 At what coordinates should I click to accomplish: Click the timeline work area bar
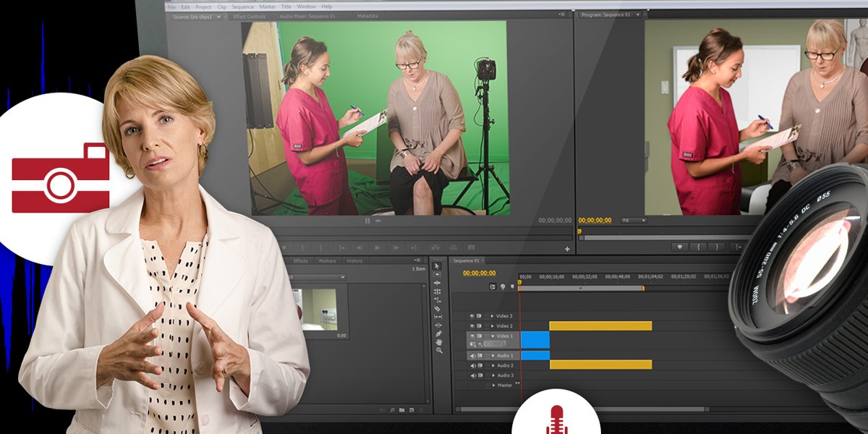[x=581, y=288]
